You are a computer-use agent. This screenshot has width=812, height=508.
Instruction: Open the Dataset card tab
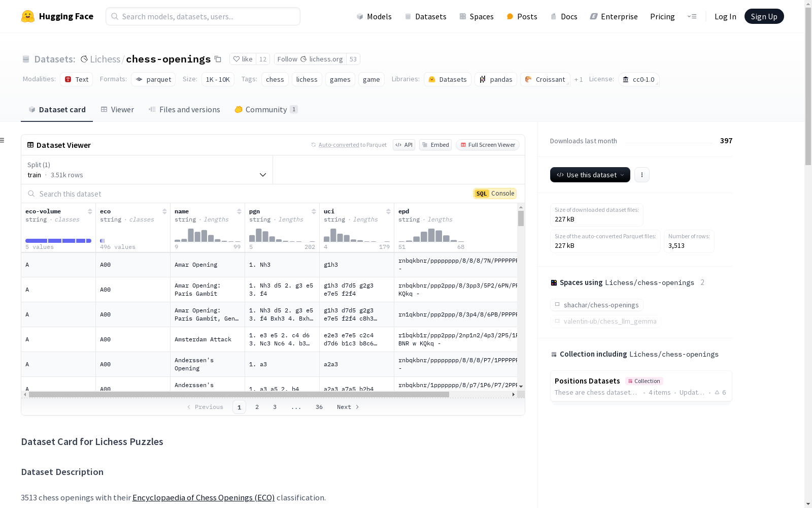tap(57, 110)
